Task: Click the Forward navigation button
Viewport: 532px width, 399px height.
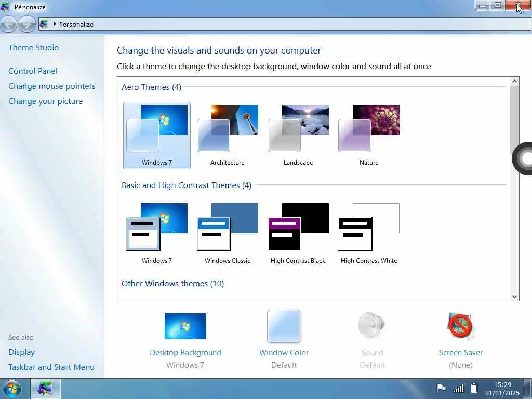Action: tap(27, 24)
